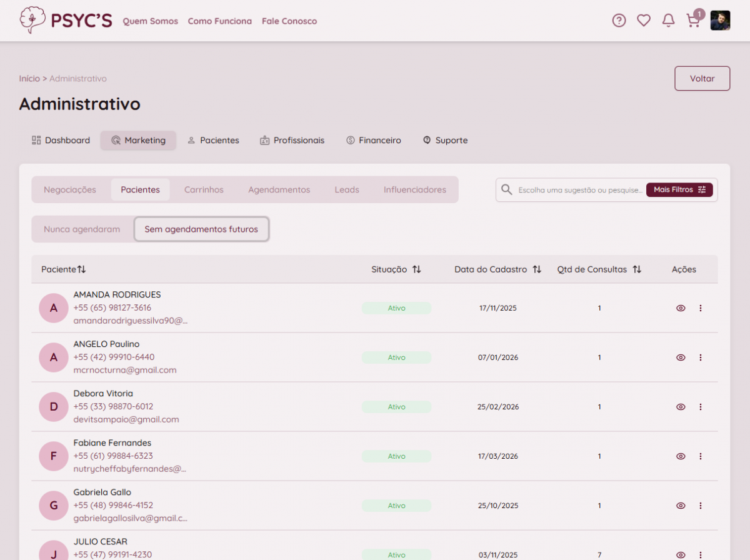Open favorites heart icon in header
Image resolution: width=750 pixels, height=560 pixels.
tap(644, 21)
